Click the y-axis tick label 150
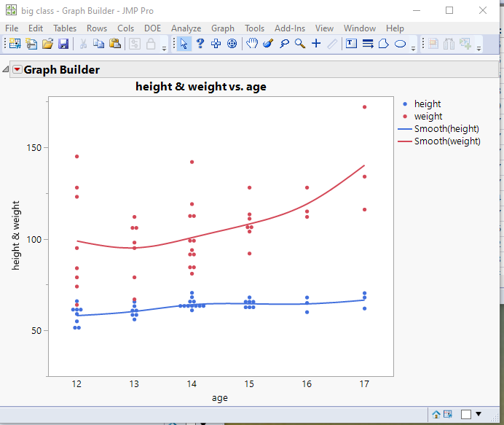The image size is (504, 425). [x=34, y=148]
